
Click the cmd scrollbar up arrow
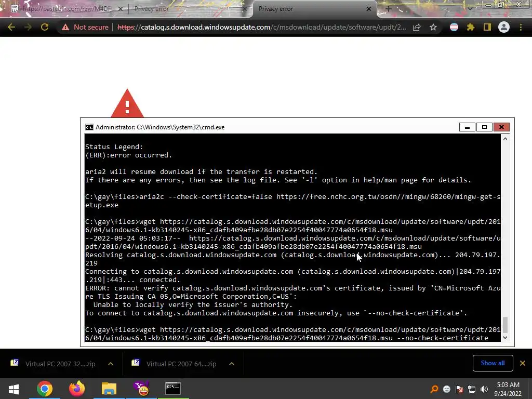pos(505,139)
